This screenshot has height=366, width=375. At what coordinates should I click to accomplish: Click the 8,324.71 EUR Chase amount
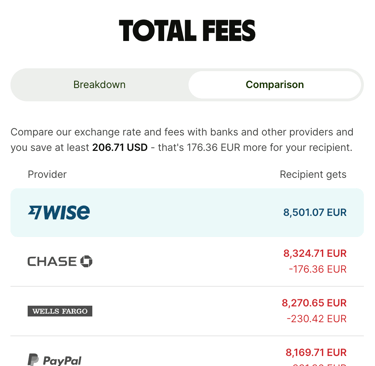point(315,253)
